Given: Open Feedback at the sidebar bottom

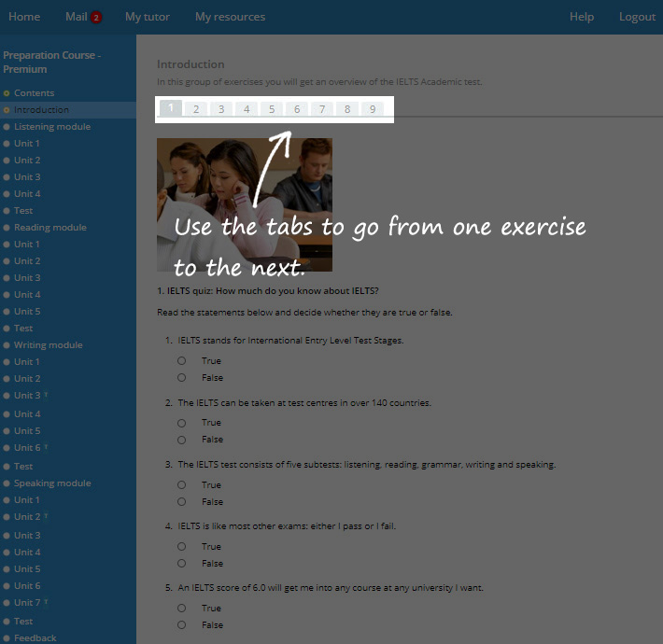Looking at the screenshot, I should (x=35, y=638).
